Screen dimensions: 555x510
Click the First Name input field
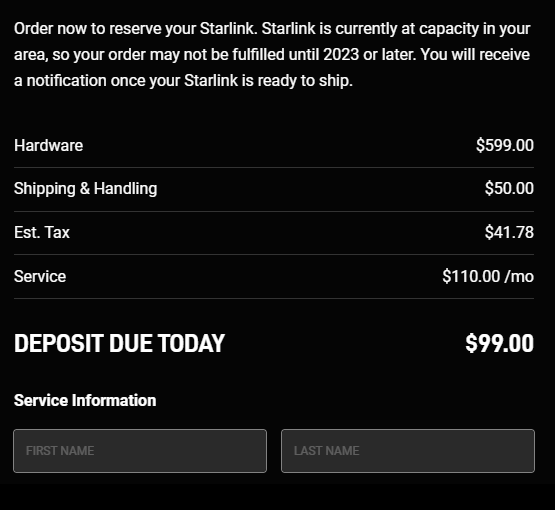(x=140, y=451)
